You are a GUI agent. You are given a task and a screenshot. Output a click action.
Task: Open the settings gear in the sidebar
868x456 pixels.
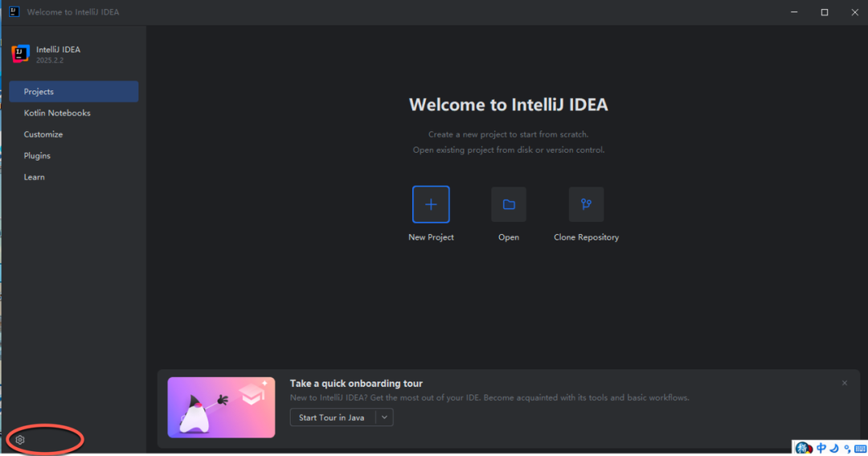pyautogui.click(x=20, y=440)
